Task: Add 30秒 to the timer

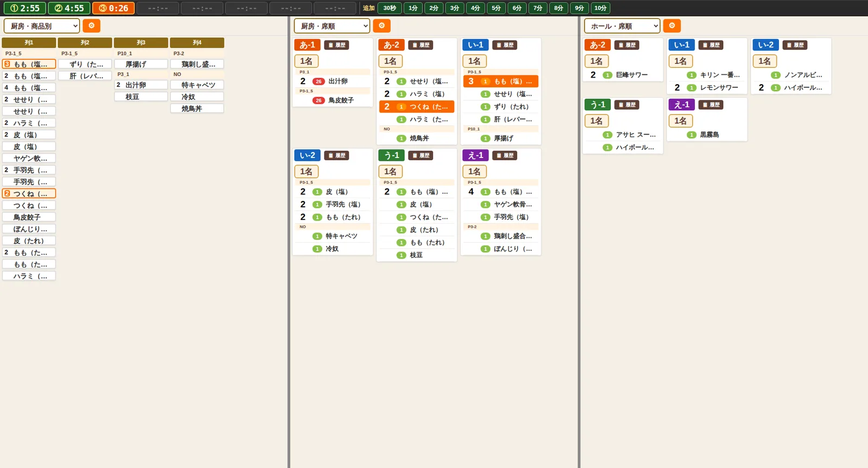Action: tap(390, 8)
